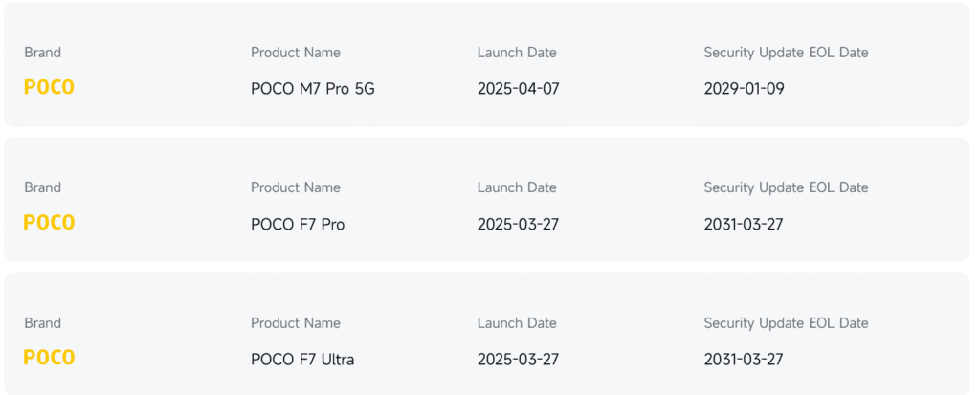Screen dimensions: 980x395
Task: Click POCO logo in F7 Pro row
Action: click(49, 223)
